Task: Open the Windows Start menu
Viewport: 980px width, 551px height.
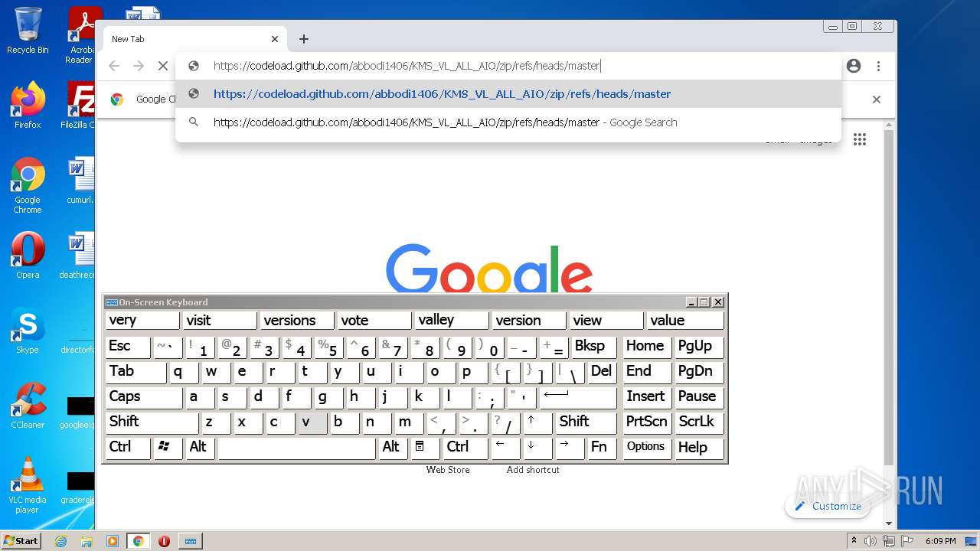Action: (x=21, y=541)
